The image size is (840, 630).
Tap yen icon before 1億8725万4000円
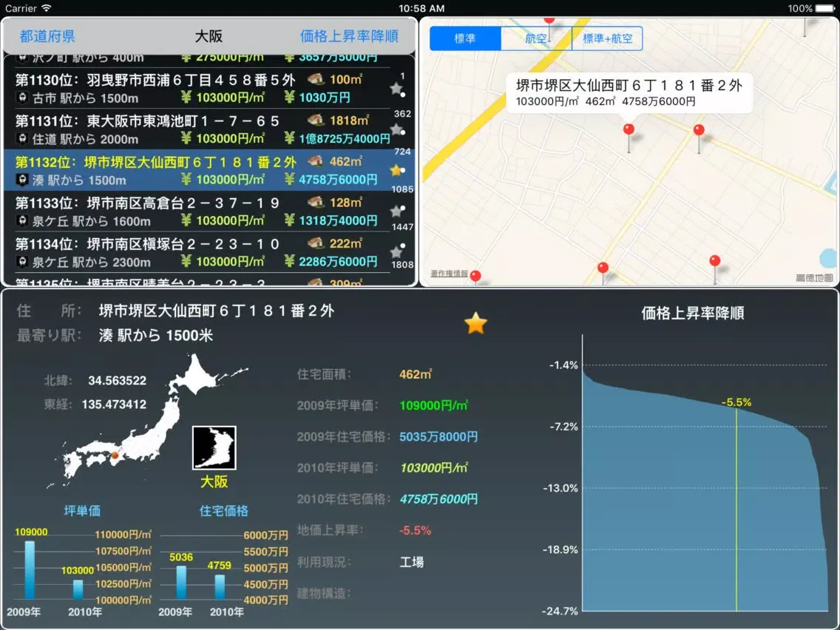coord(289,138)
